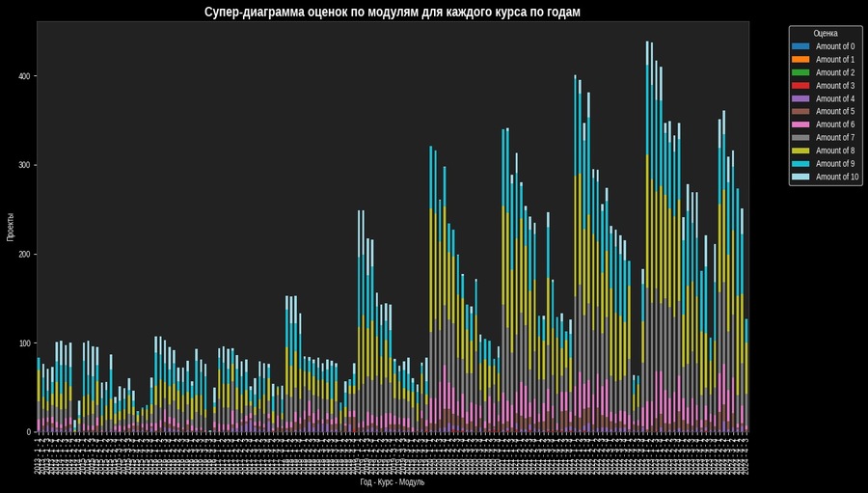This screenshot has height=493, width=868.
Task: Click the y-axis tick value 0
Action: click(x=29, y=432)
